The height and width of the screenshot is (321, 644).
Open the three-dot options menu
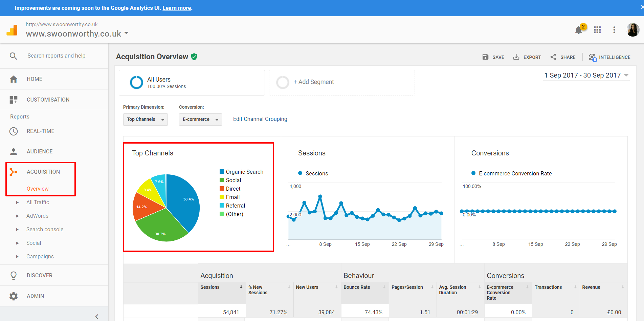coord(614,30)
